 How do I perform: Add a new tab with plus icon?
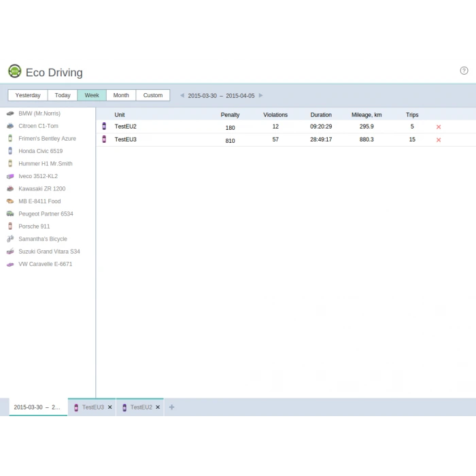171,407
